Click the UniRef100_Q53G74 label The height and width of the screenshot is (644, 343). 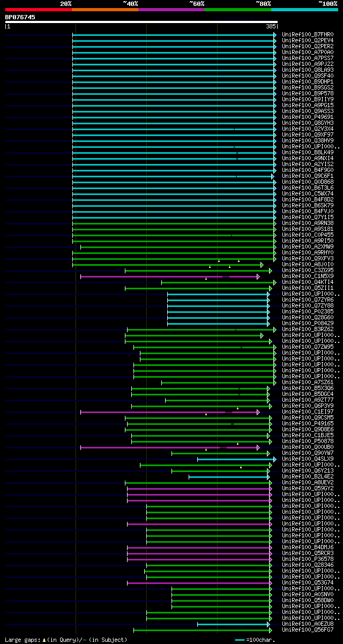coord(308,582)
